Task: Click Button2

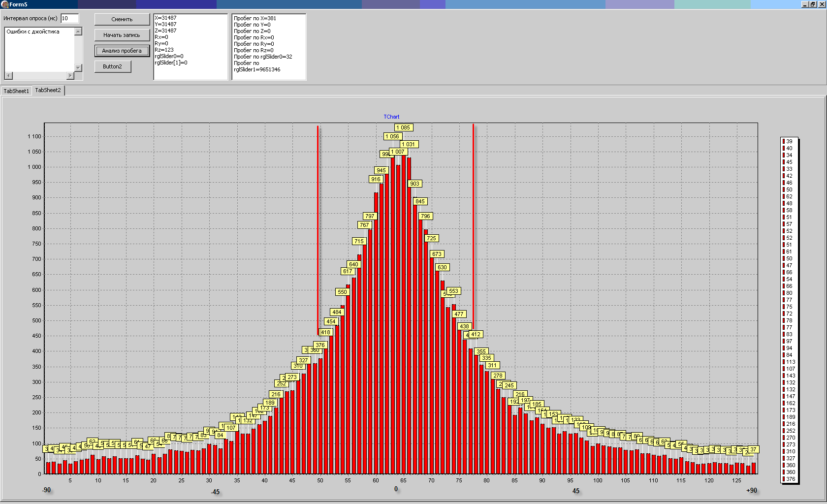Action: [113, 66]
